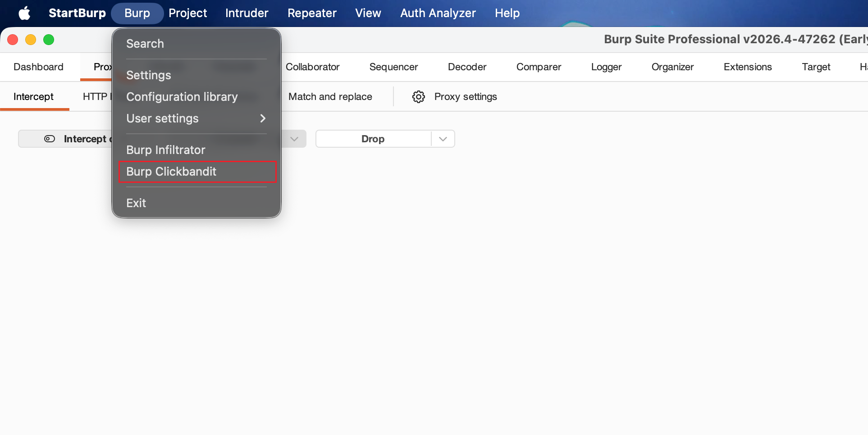
Task: Expand the Drop button dropdown arrow
Action: (x=443, y=139)
